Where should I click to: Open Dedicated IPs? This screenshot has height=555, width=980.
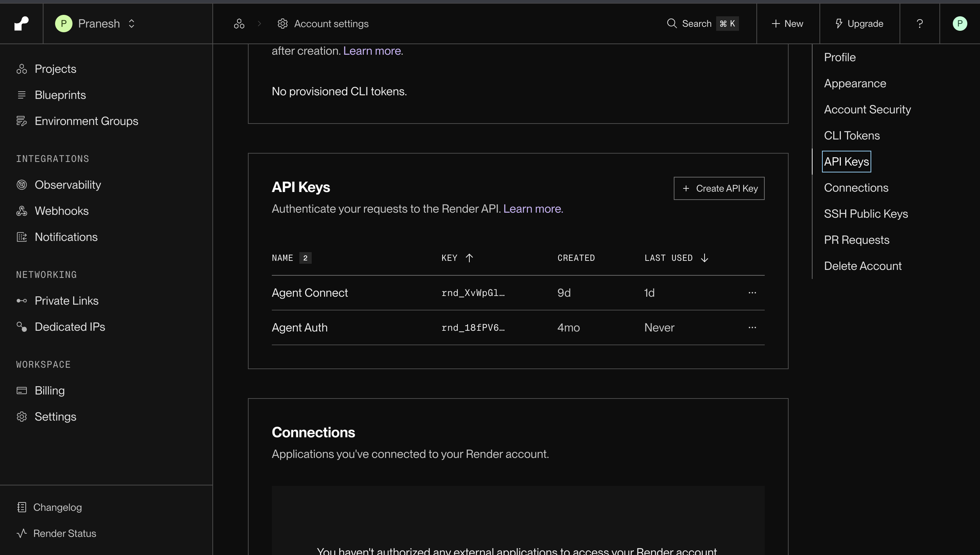[61, 327]
